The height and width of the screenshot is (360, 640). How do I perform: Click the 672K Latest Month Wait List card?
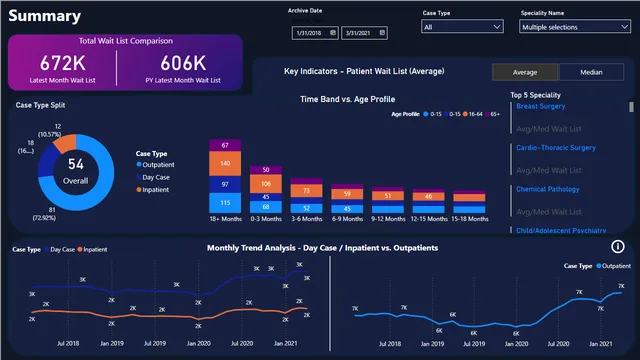coord(62,68)
